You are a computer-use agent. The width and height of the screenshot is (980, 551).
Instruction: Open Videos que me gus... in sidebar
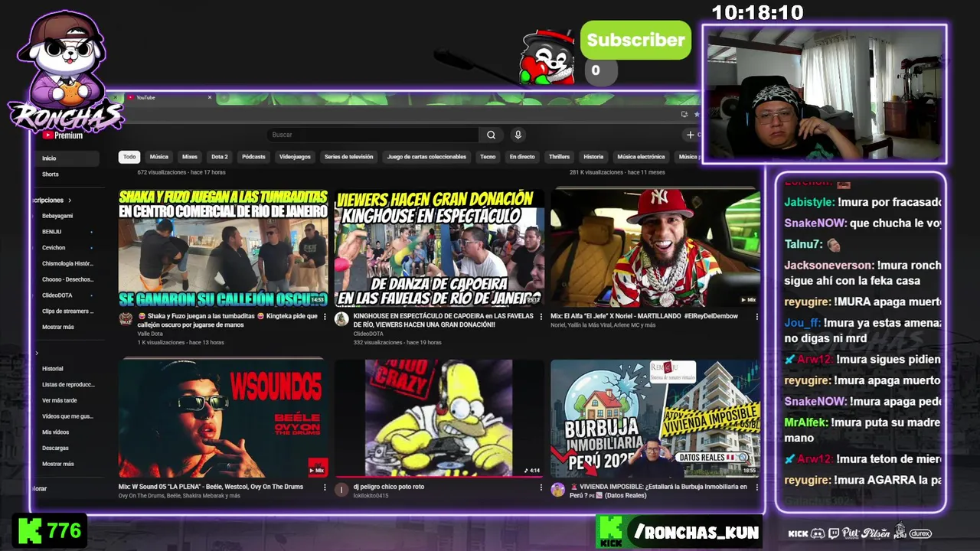pyautogui.click(x=66, y=416)
